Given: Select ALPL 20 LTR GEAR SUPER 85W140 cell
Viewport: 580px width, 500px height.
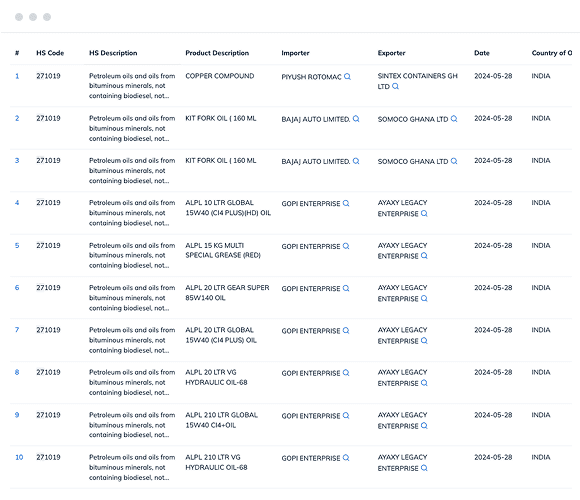Looking at the screenshot, I should (227, 293).
